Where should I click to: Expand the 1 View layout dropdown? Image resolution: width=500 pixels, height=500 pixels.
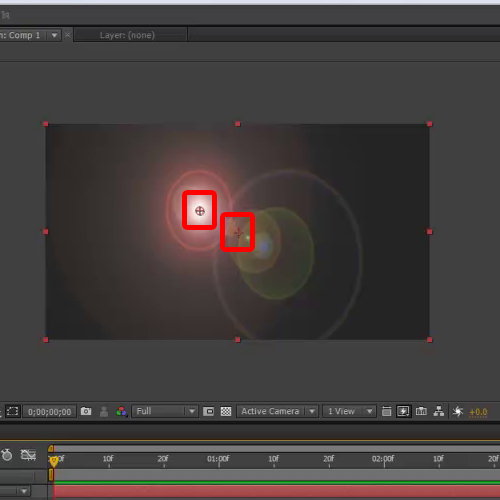(x=349, y=411)
